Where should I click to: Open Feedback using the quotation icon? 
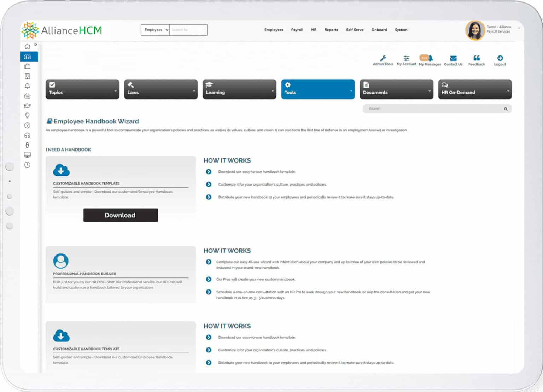tap(477, 59)
